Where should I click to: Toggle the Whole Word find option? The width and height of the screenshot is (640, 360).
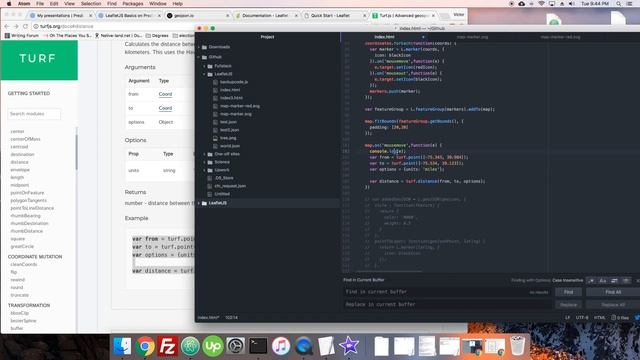point(626,280)
